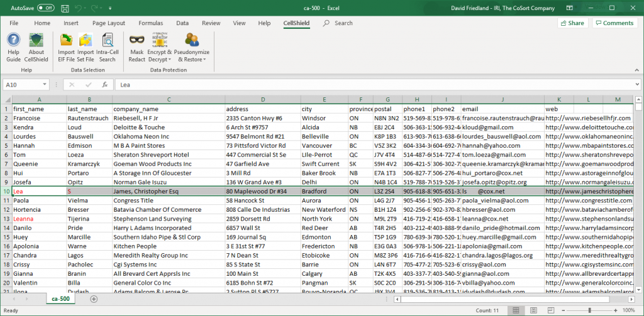The image size is (644, 316).
Task: Select column C header
Action: [169, 99]
